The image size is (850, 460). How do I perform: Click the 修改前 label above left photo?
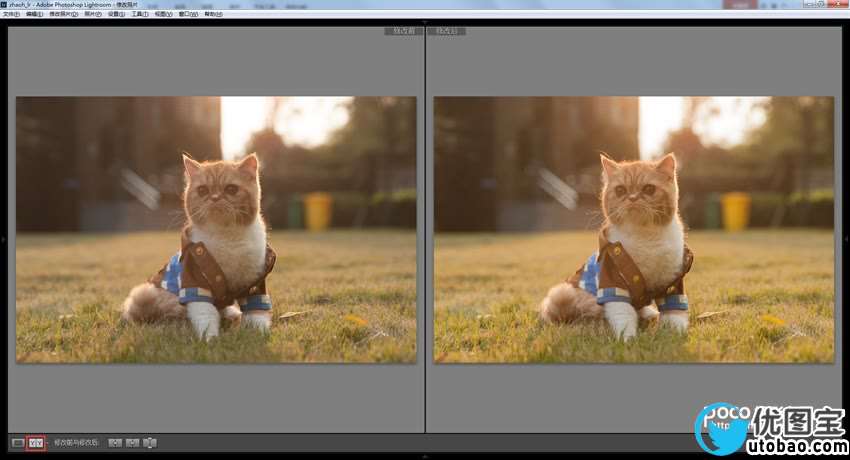(402, 31)
